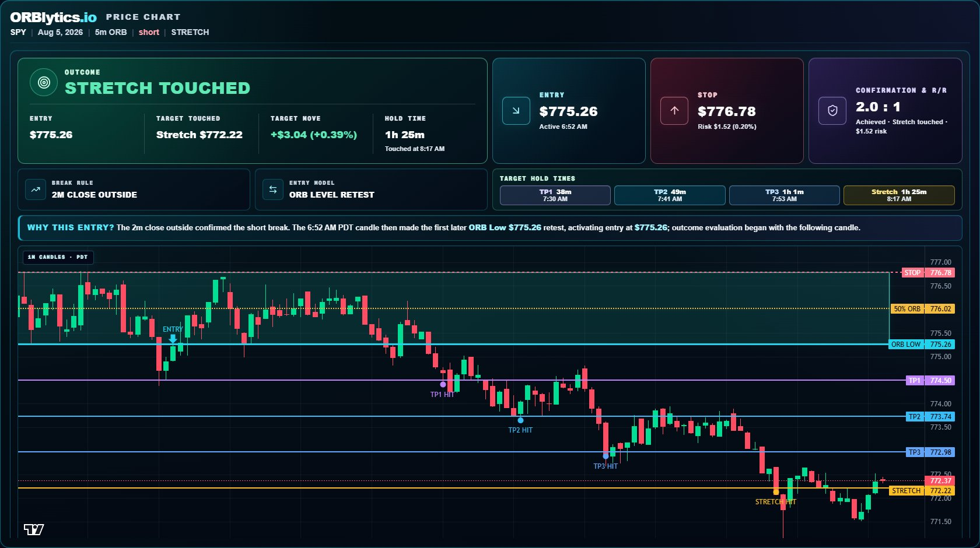
Task: Click the 1h 25m hold time value
Action: click(x=405, y=135)
